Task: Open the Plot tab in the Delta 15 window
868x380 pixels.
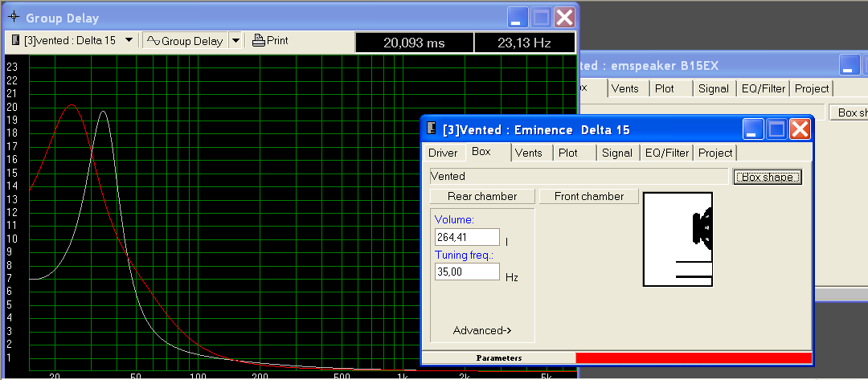Action: pyautogui.click(x=568, y=153)
